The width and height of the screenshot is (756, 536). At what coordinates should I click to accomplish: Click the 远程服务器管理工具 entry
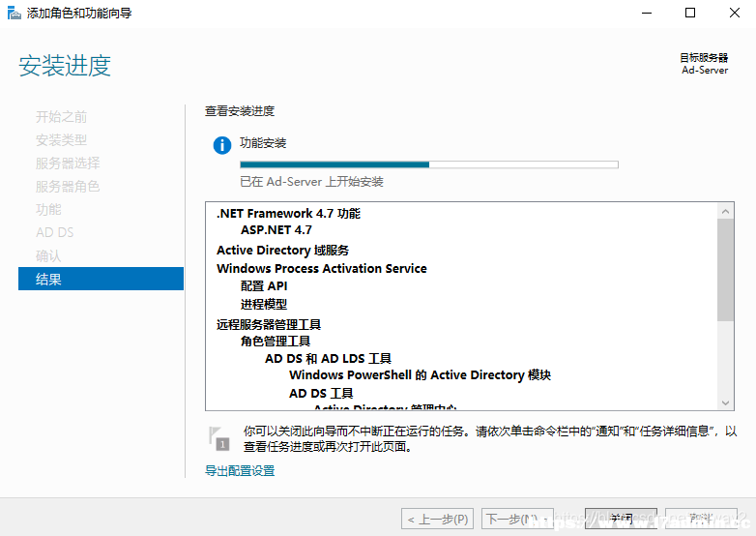[x=269, y=325]
